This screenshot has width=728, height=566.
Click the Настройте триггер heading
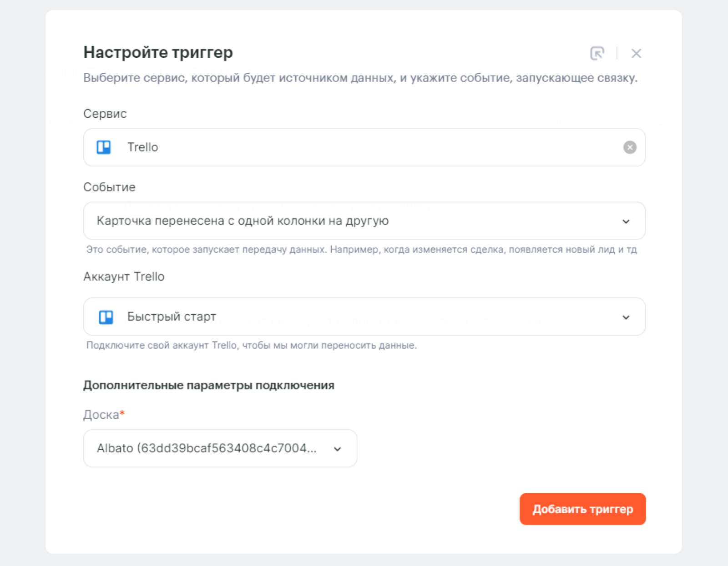click(x=158, y=52)
